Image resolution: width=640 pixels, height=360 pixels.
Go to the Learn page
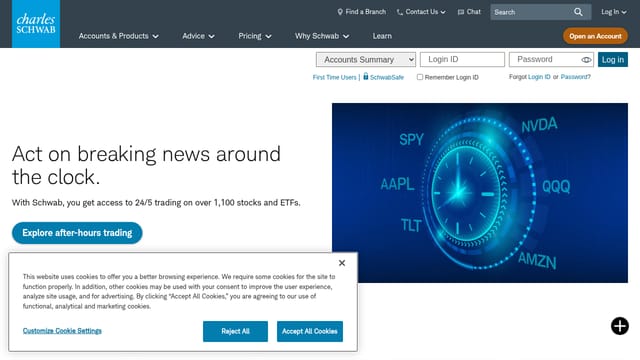tap(382, 36)
